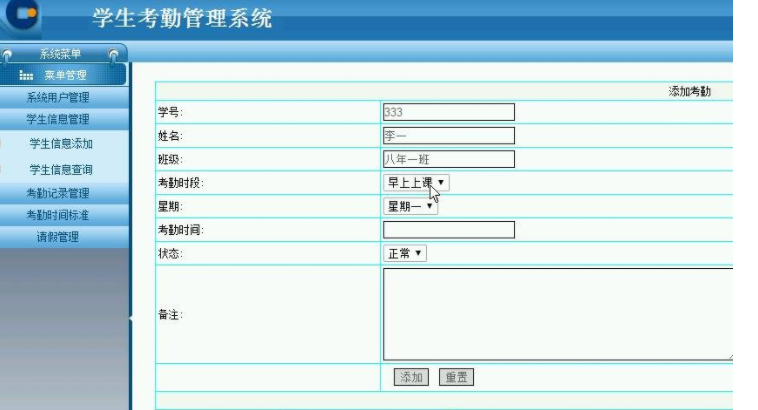Image resolution: width=758 pixels, height=410 pixels.
Task: Click the system logo icon in header
Action: pos(22,15)
